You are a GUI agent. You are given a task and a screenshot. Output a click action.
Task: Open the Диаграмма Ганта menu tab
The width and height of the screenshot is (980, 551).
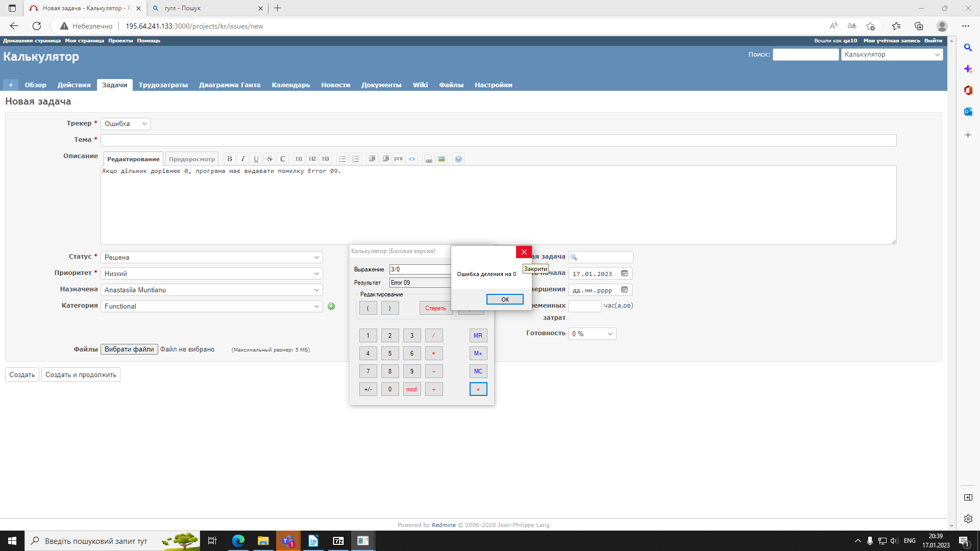click(230, 85)
